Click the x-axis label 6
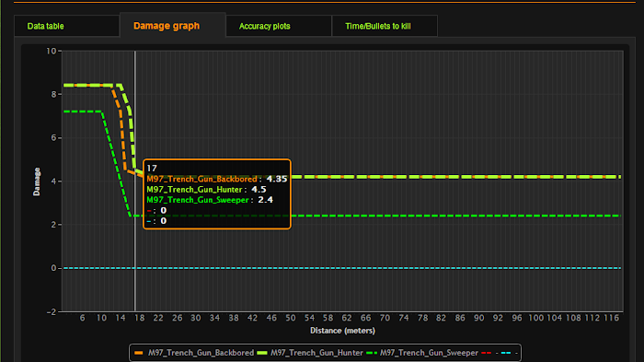 coord(82,318)
